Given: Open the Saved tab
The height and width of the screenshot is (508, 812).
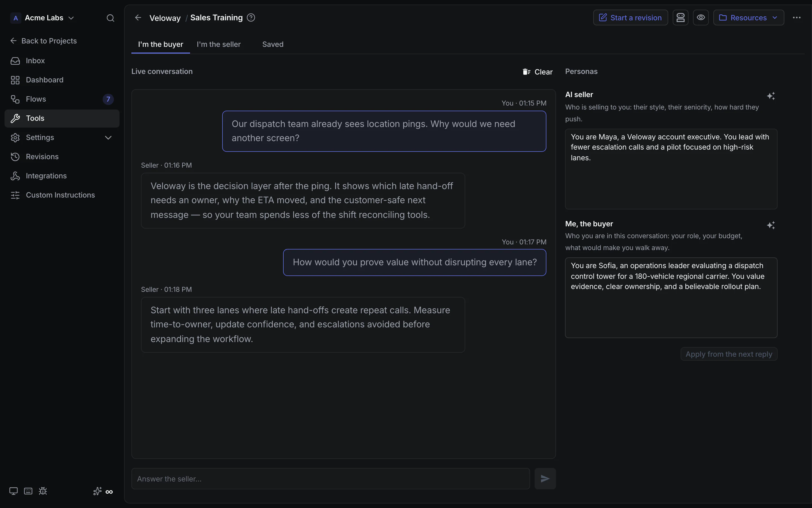Looking at the screenshot, I should [273, 44].
